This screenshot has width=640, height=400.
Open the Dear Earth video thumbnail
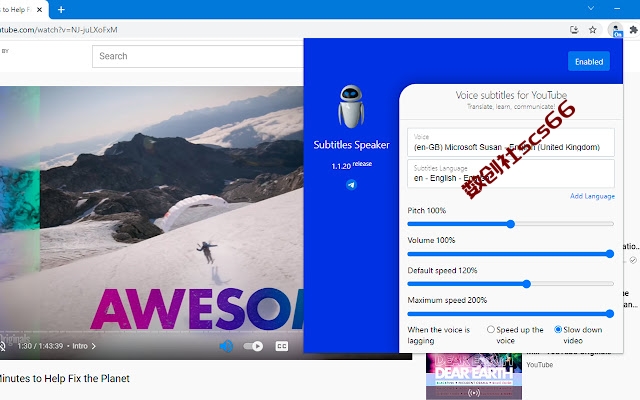(474, 376)
